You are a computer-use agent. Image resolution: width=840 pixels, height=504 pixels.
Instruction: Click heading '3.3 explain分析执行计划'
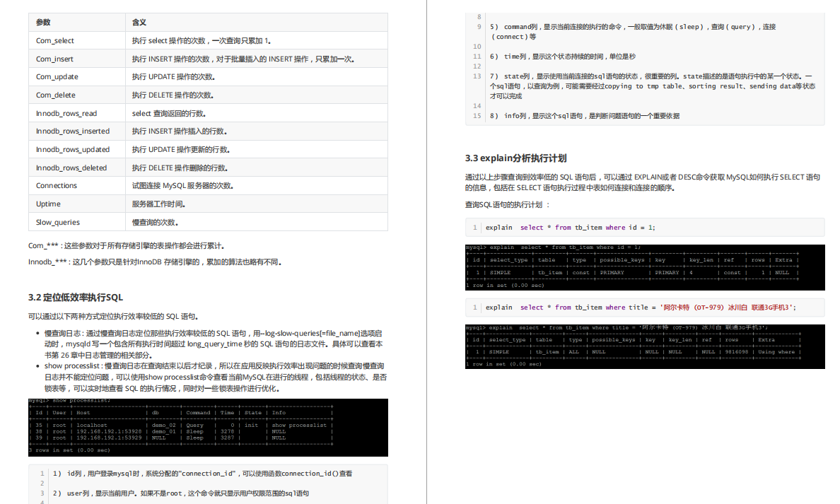pyautogui.click(x=515, y=158)
